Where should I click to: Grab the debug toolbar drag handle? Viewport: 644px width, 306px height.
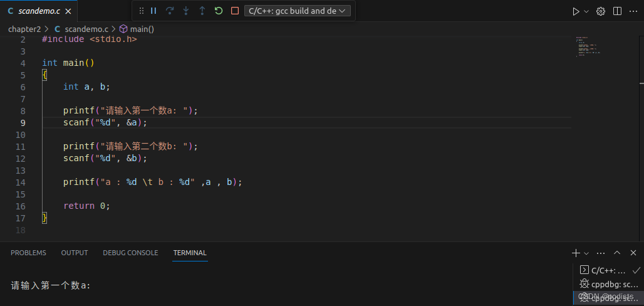(x=142, y=11)
